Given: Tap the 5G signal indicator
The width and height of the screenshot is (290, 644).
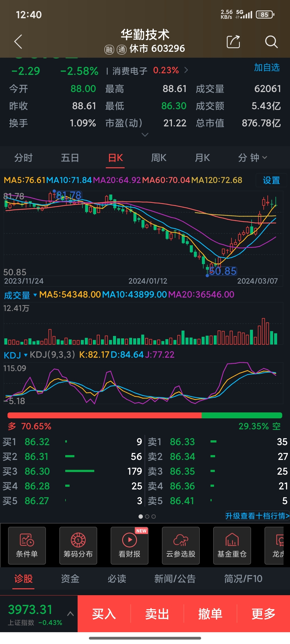Looking at the screenshot, I should point(244,14).
